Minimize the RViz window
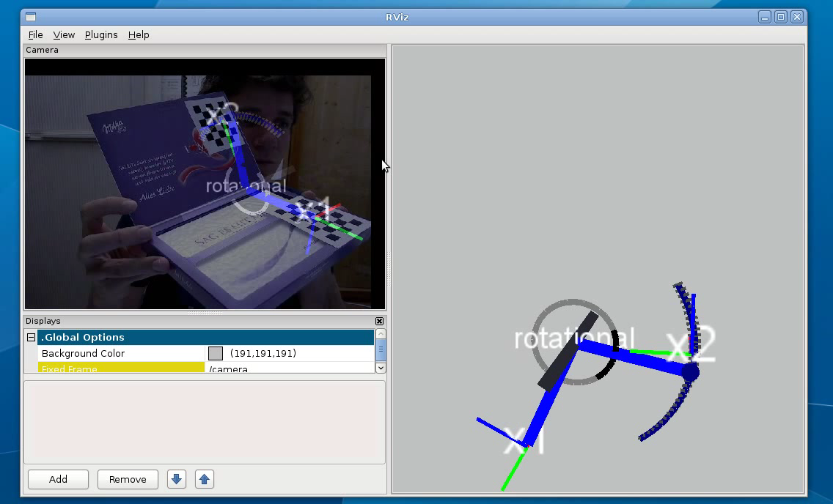Viewport: 833px width, 504px height. click(765, 17)
